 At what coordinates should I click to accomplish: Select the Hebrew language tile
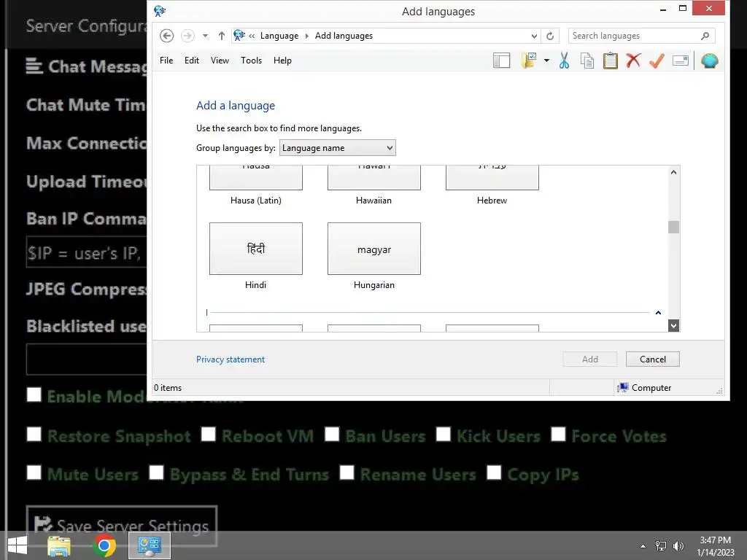click(x=492, y=184)
